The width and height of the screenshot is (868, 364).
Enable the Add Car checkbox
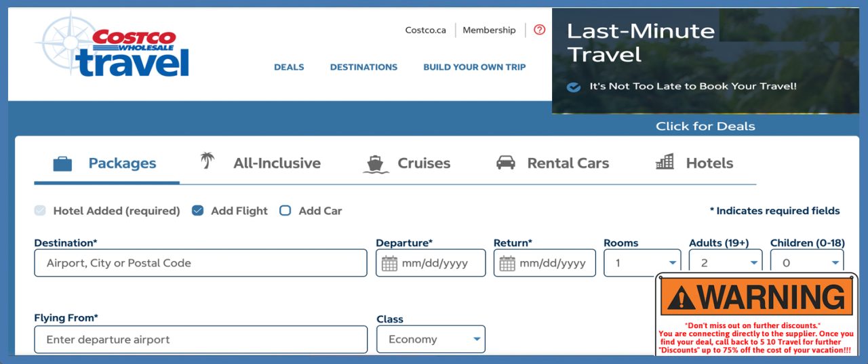point(285,211)
